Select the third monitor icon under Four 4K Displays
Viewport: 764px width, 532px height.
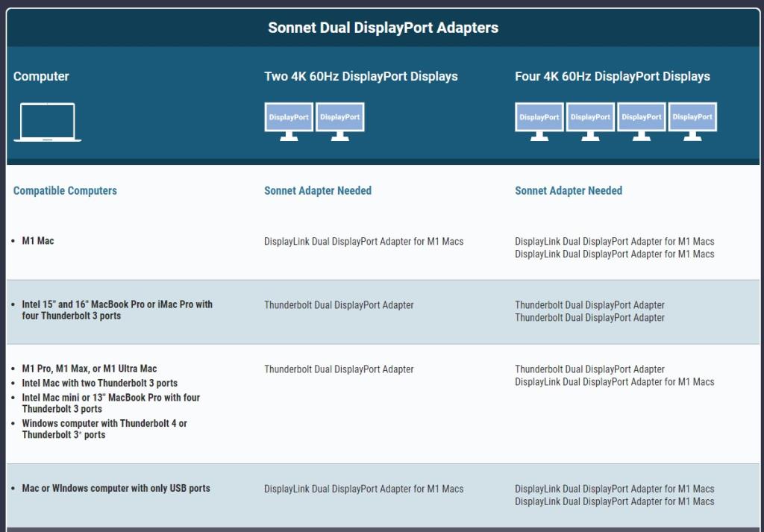(642, 121)
